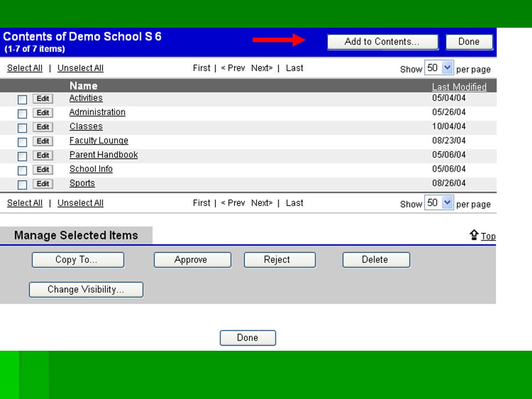Click the 05/26/04 date for Administration
Image resolution: width=532 pixels, height=399 pixels.
click(x=449, y=112)
